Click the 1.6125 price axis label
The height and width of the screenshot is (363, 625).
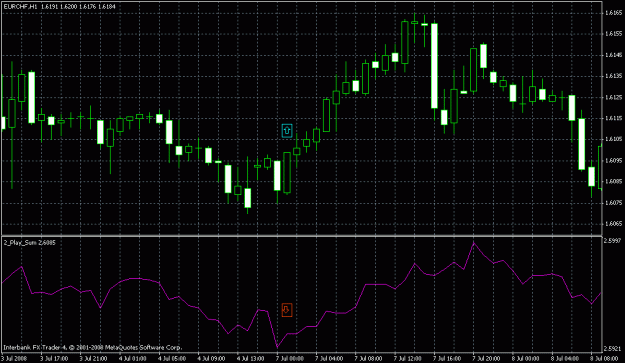click(613, 97)
